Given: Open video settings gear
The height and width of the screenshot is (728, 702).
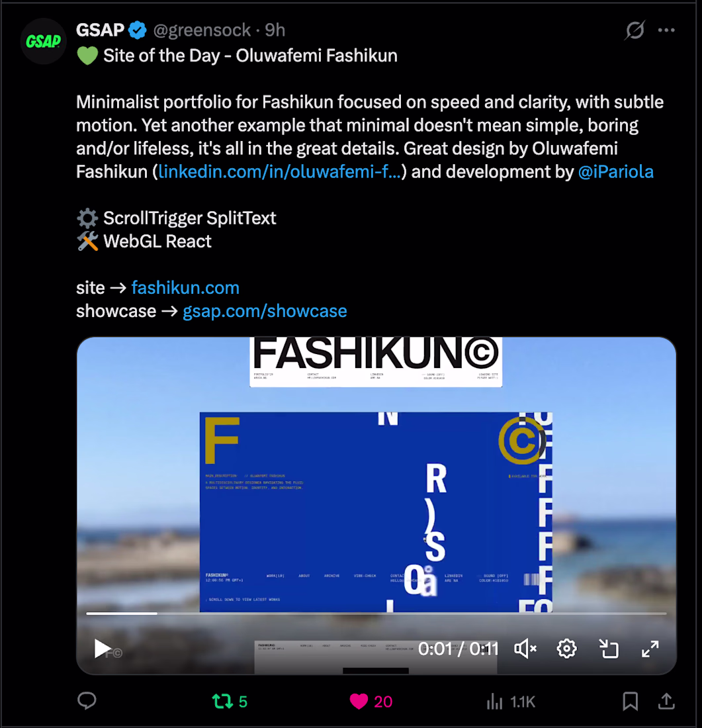Looking at the screenshot, I should (566, 649).
